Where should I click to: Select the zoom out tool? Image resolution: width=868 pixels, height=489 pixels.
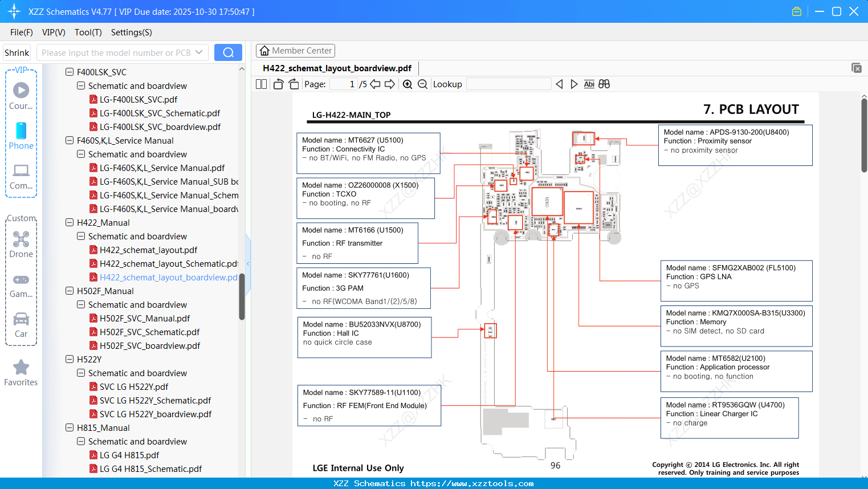422,84
